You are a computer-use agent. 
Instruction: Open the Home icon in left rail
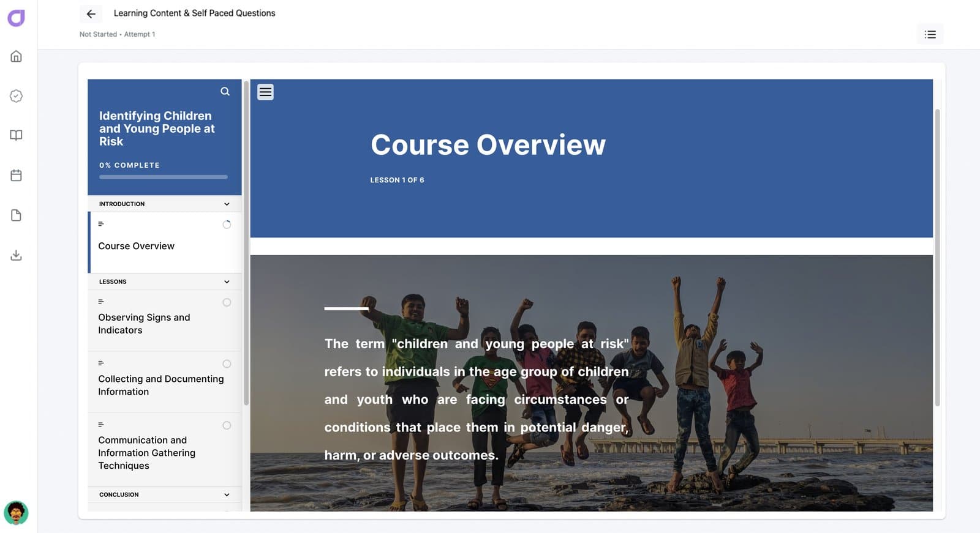17,56
